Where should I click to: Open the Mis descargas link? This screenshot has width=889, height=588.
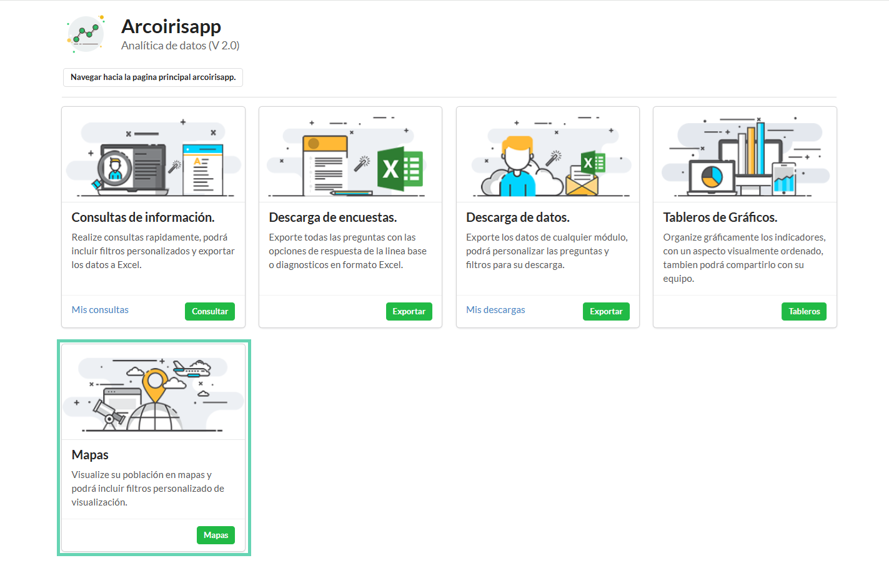(495, 310)
